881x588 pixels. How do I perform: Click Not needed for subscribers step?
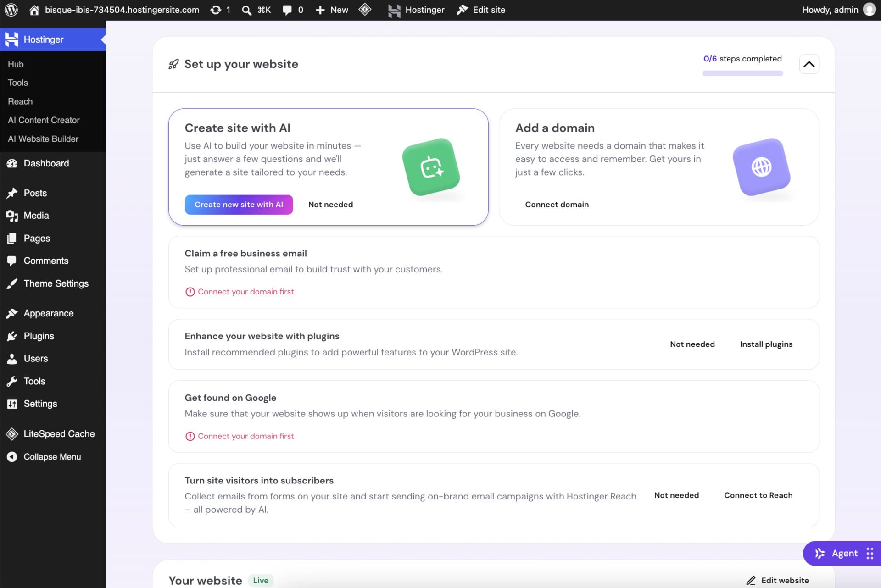(x=676, y=495)
